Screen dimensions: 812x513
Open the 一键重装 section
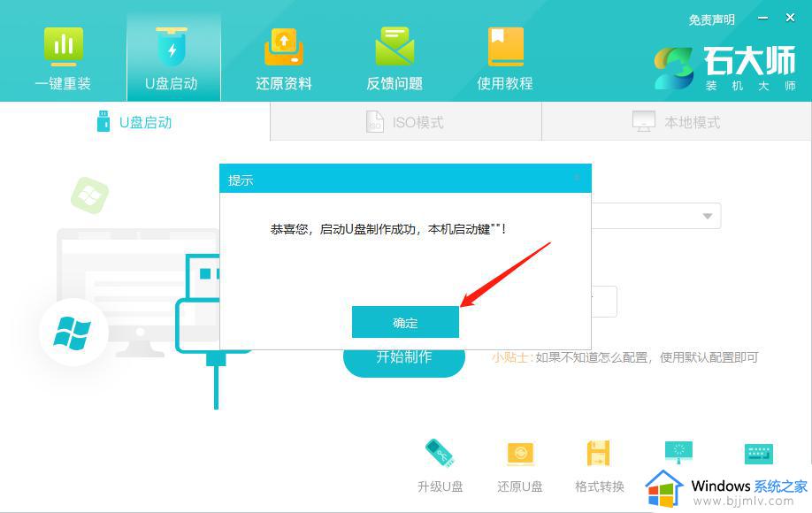click(x=63, y=59)
